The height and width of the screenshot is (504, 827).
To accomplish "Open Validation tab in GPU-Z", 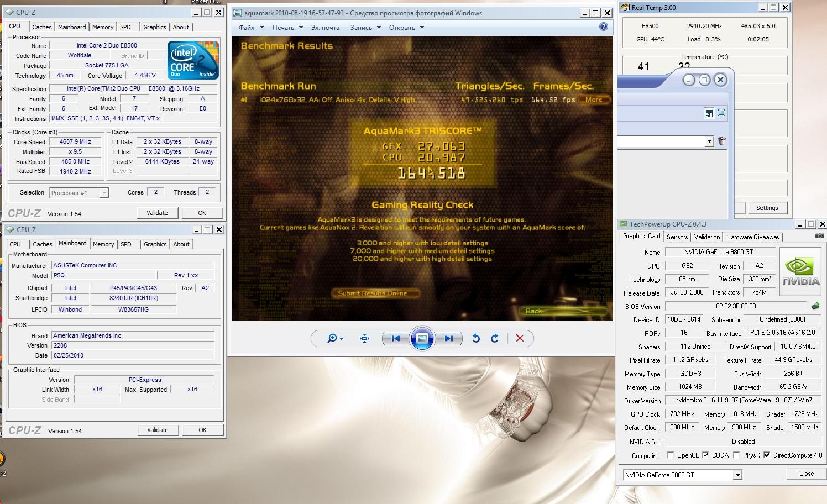I will coord(707,237).
